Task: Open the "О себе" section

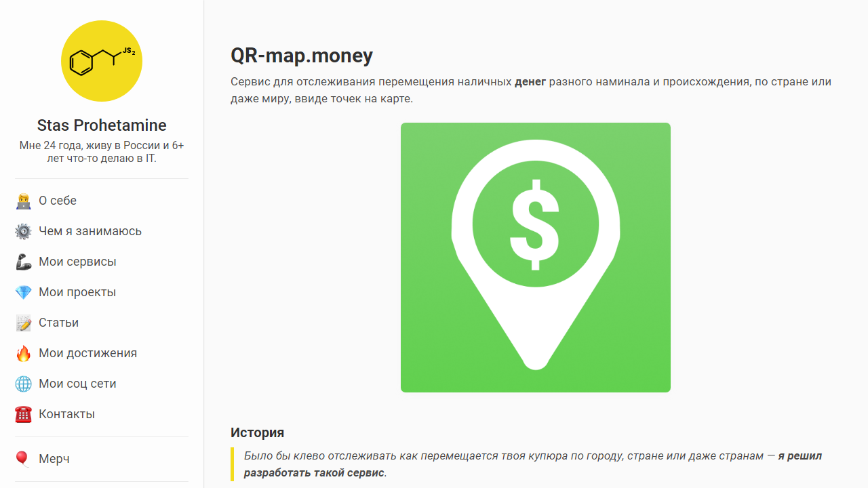Action: coord(58,201)
